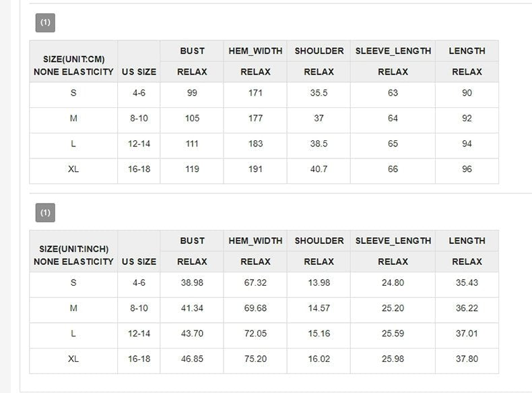Screen dimensions: 532x393
Task: Click HEM_WIDTH header in the INCH table
Action: pyautogui.click(x=255, y=241)
